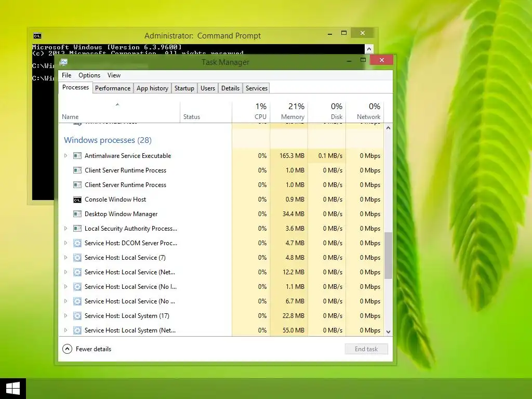
Task: Expand Local Security Authority Process row
Action: click(66, 229)
